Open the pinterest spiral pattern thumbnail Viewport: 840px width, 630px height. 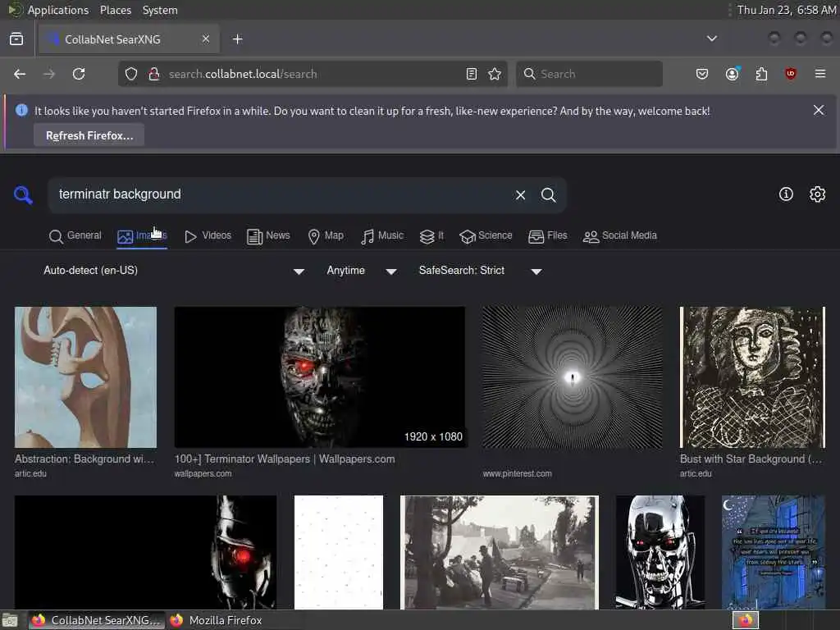click(573, 377)
